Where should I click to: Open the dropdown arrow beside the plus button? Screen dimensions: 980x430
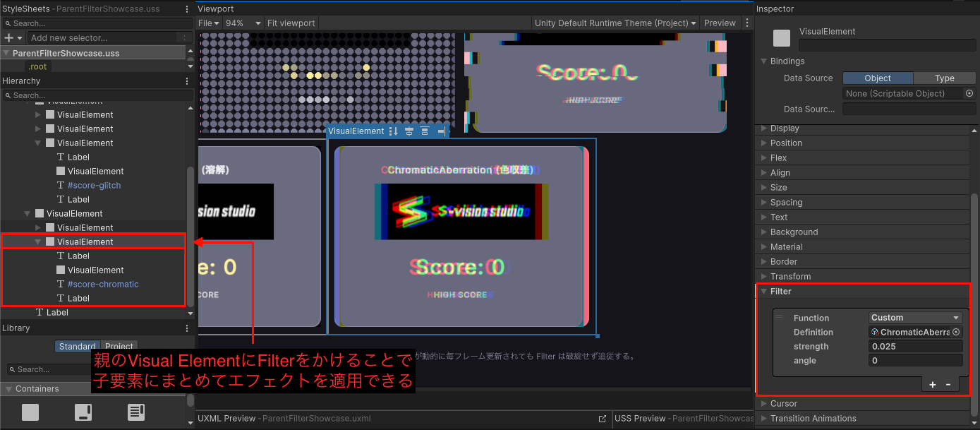tap(20, 37)
